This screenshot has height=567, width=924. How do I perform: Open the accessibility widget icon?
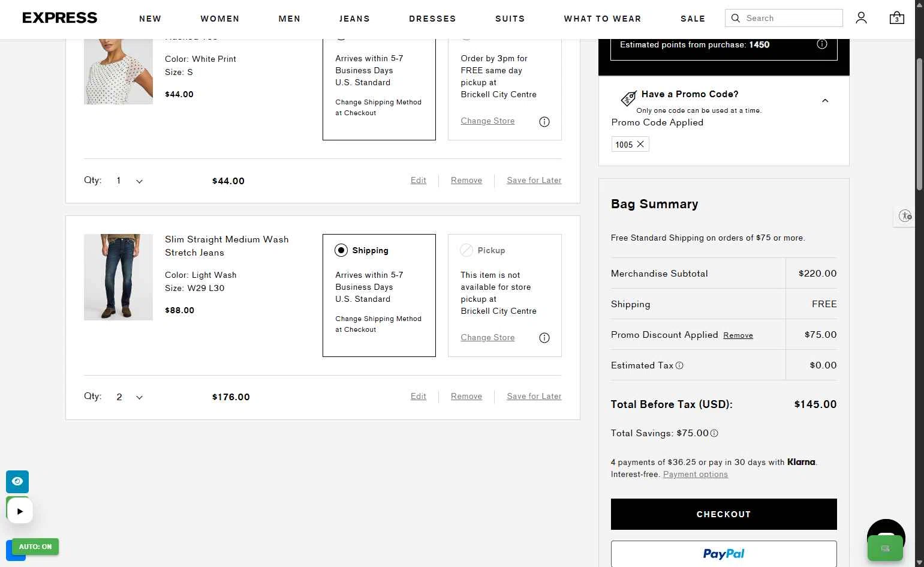(x=905, y=216)
